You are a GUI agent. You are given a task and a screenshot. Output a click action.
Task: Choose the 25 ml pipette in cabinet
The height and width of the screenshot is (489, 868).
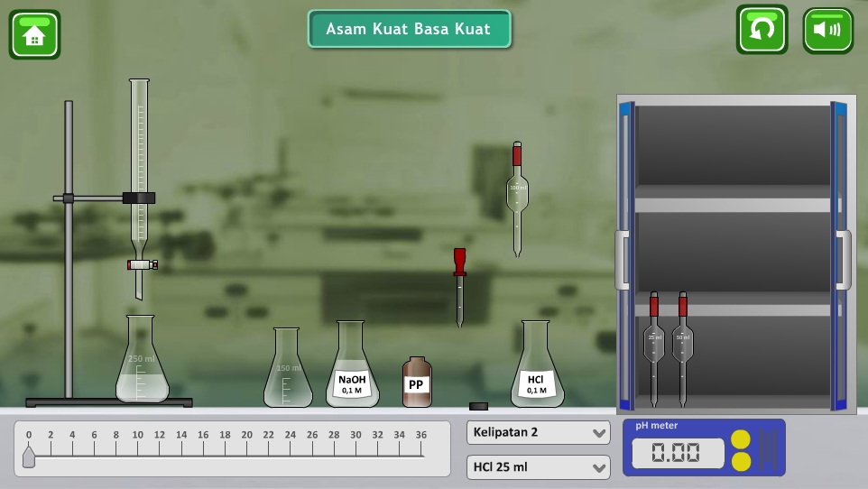pyautogui.click(x=654, y=347)
